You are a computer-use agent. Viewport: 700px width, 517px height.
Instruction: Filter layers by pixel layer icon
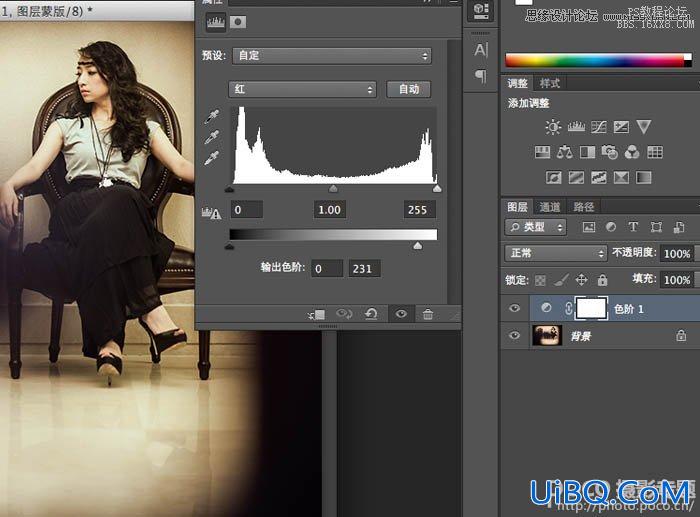point(589,227)
